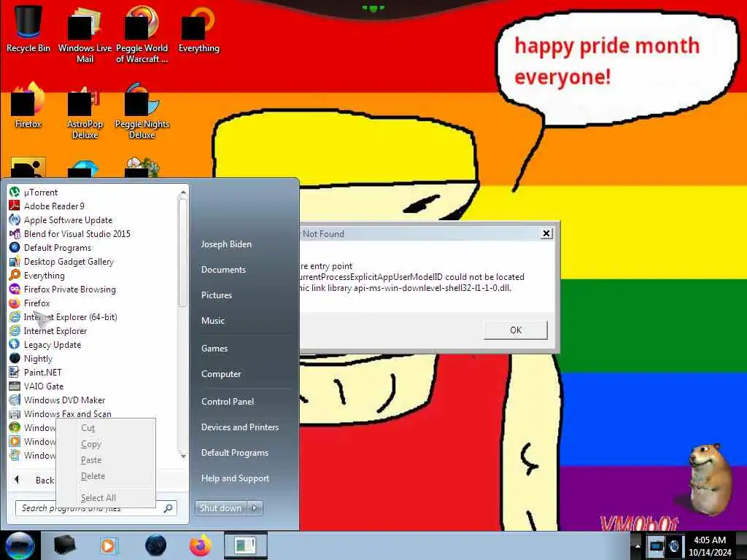
Task: Open Help and Support
Action: (x=235, y=478)
